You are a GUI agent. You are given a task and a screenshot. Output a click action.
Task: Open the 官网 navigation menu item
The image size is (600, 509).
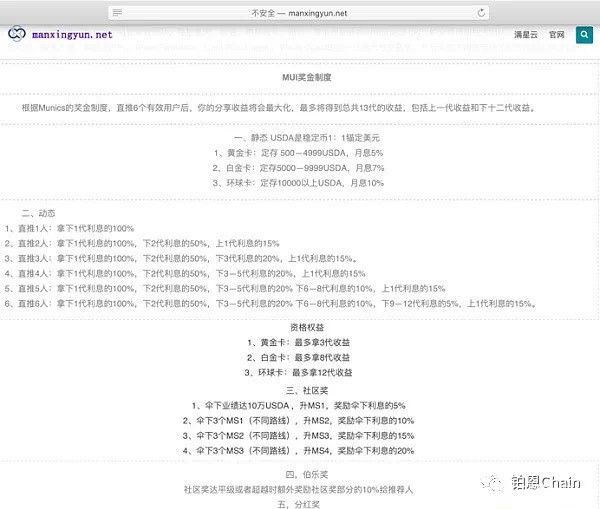tap(557, 35)
